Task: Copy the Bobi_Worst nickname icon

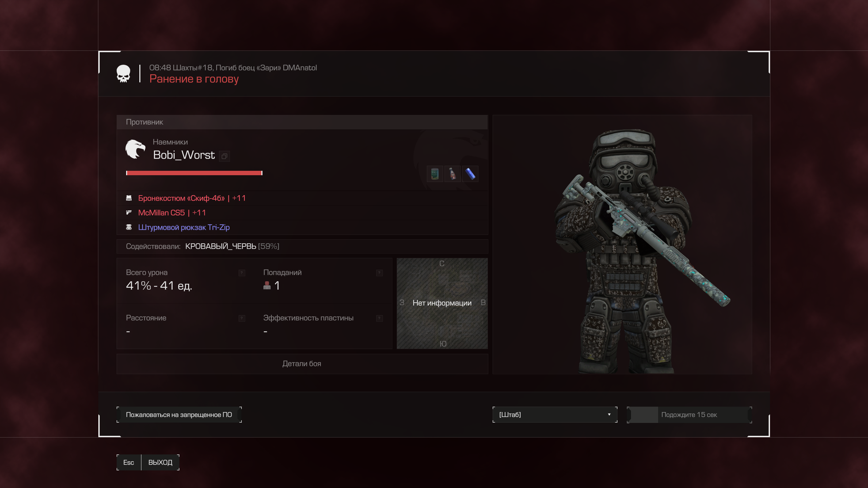Action: point(224,156)
